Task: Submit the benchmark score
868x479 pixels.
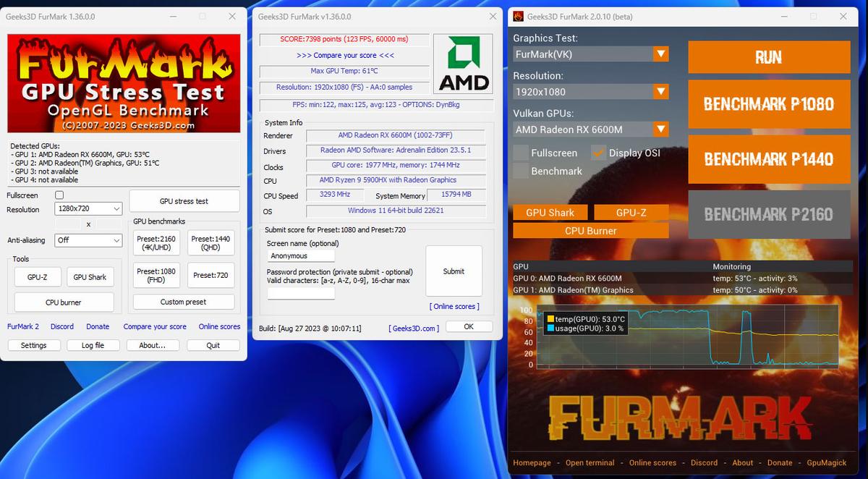Action: pyautogui.click(x=454, y=271)
